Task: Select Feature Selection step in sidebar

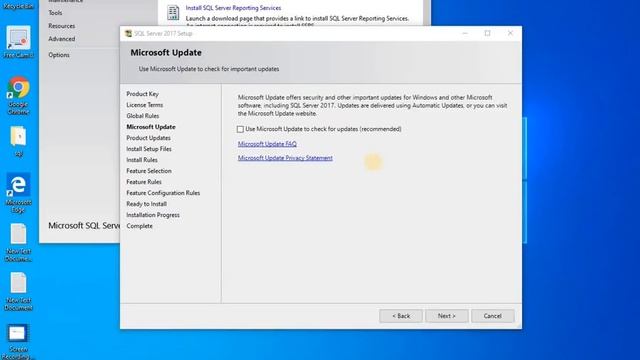Action: pos(149,171)
